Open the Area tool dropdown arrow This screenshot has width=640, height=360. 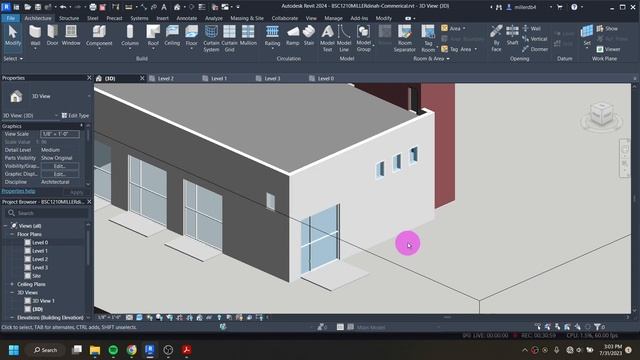pyautogui.click(x=464, y=29)
